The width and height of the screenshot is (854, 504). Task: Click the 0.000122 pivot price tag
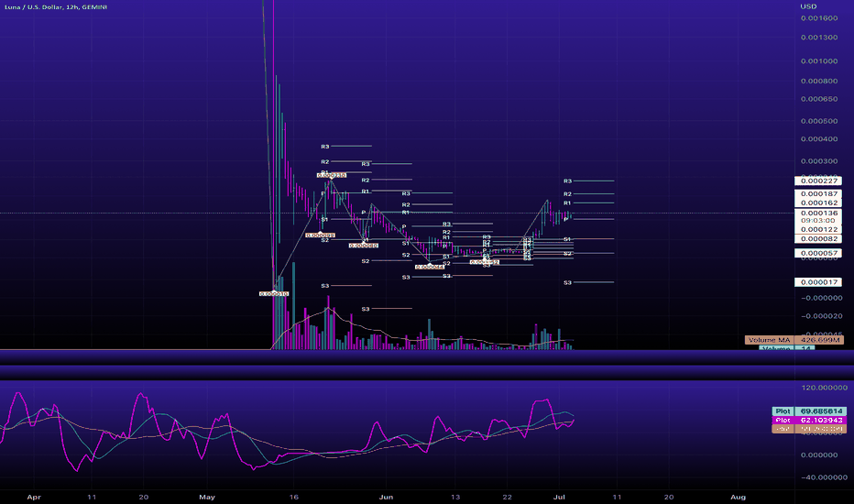pos(818,229)
